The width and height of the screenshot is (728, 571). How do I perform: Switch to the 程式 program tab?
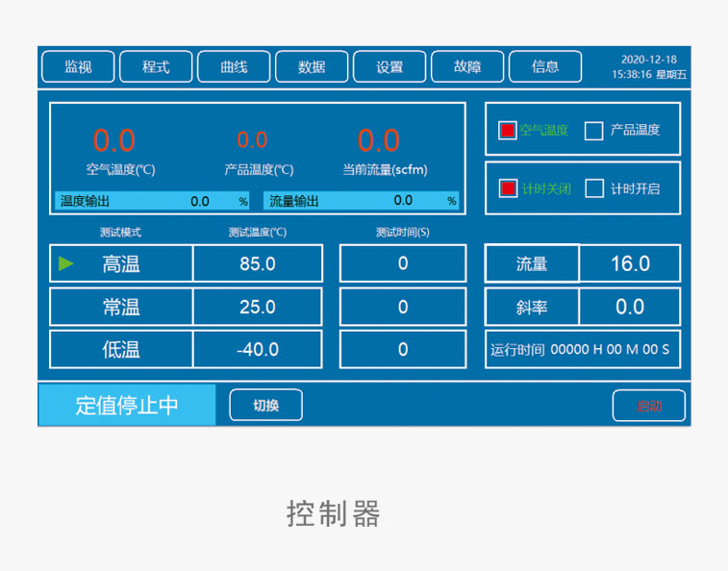click(156, 66)
